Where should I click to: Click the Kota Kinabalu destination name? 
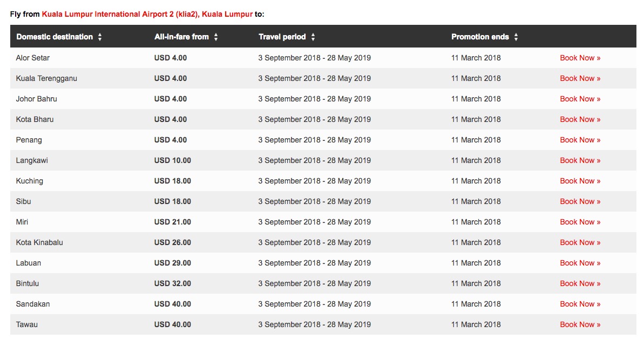(x=39, y=243)
